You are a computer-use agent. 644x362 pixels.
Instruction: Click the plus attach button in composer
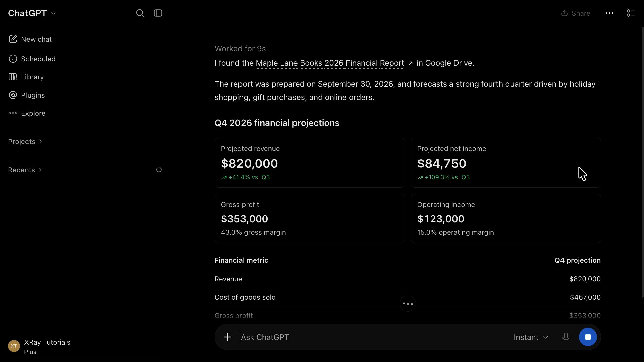(x=228, y=337)
